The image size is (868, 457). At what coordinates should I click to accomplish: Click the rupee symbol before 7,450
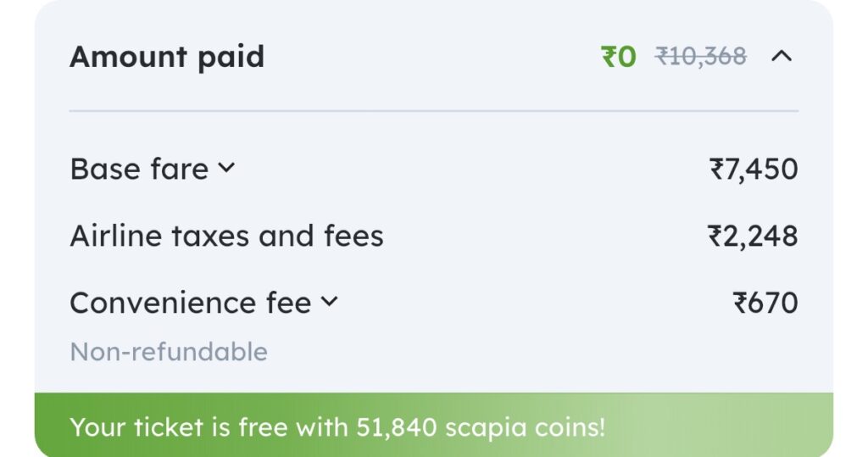tap(717, 169)
